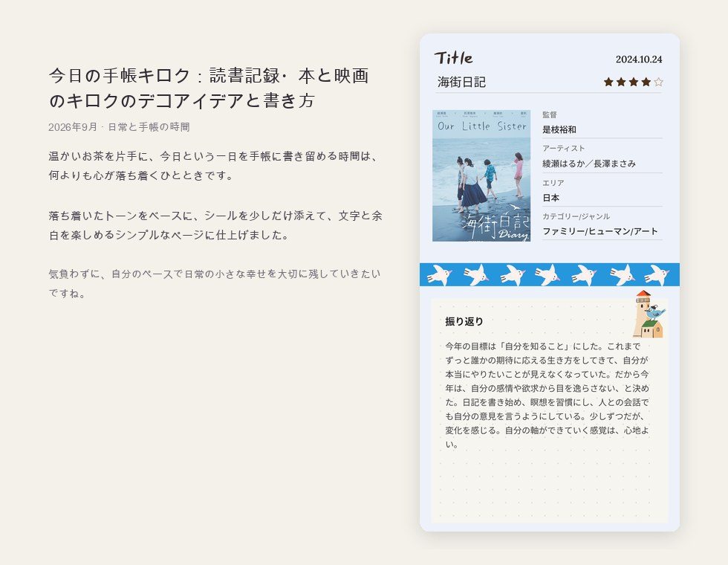Click the paragraph beginning 落ち着いたトーンをベースに
This screenshot has height=565, width=728.
point(215,225)
